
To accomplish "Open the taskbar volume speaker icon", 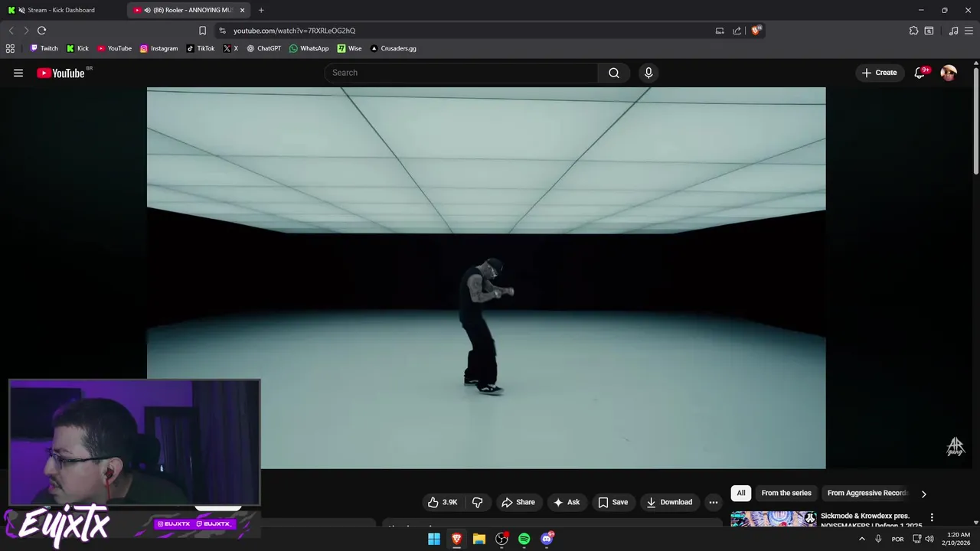I will 929,539.
